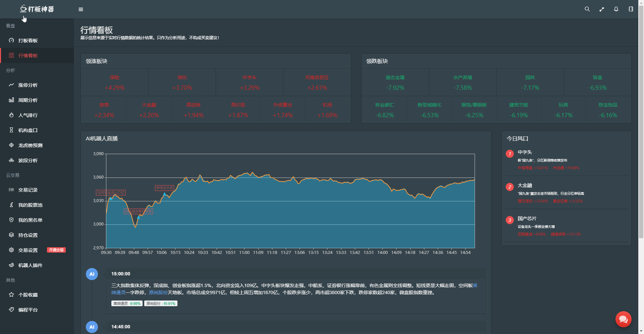
Task: Open the search magnifier icon
Action: click(x=587, y=9)
